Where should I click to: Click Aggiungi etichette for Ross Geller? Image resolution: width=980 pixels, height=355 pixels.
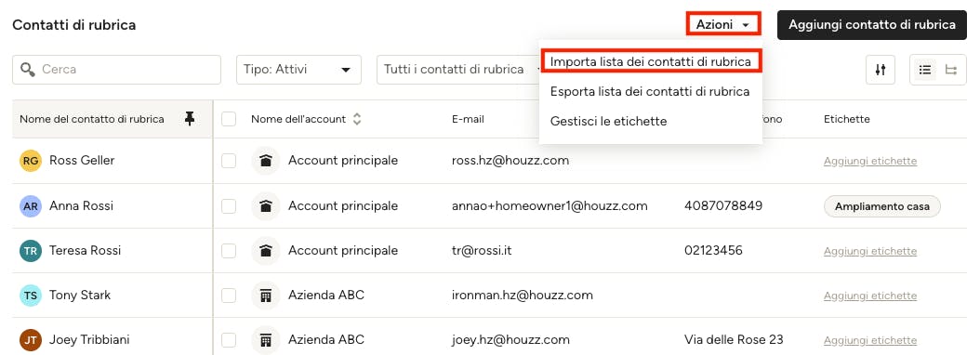point(870,162)
